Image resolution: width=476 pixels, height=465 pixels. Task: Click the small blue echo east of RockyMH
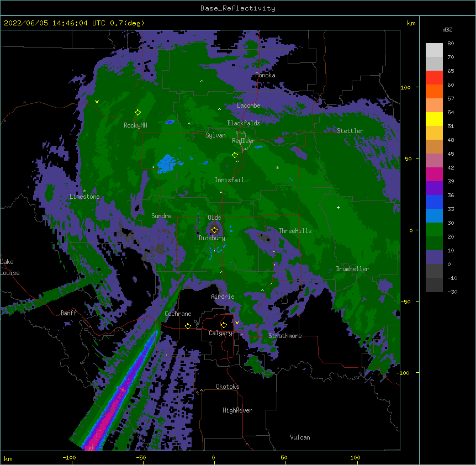(170, 122)
